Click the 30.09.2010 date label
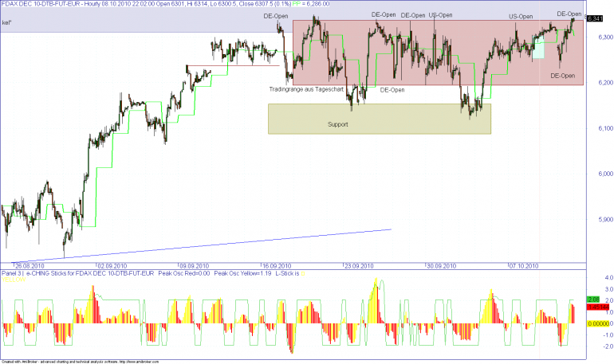 click(x=441, y=266)
